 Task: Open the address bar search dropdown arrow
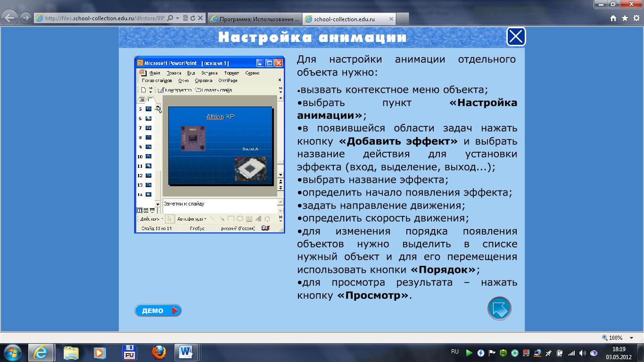click(x=177, y=18)
